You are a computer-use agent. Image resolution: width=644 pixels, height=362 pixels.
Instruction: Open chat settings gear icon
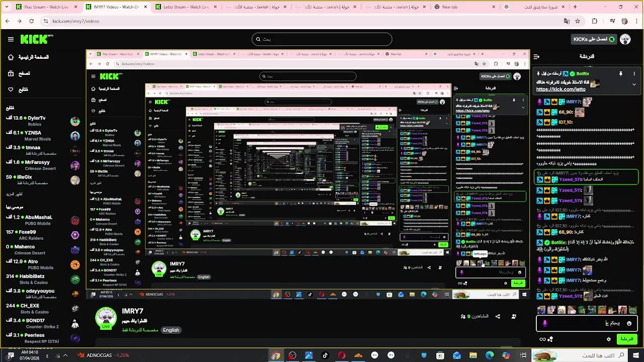coord(609,339)
